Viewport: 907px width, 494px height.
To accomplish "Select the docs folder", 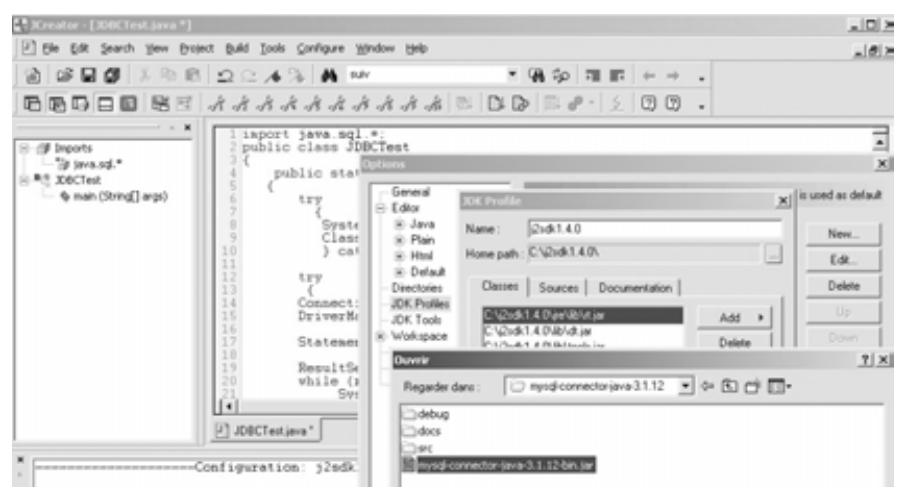I will click(422, 431).
